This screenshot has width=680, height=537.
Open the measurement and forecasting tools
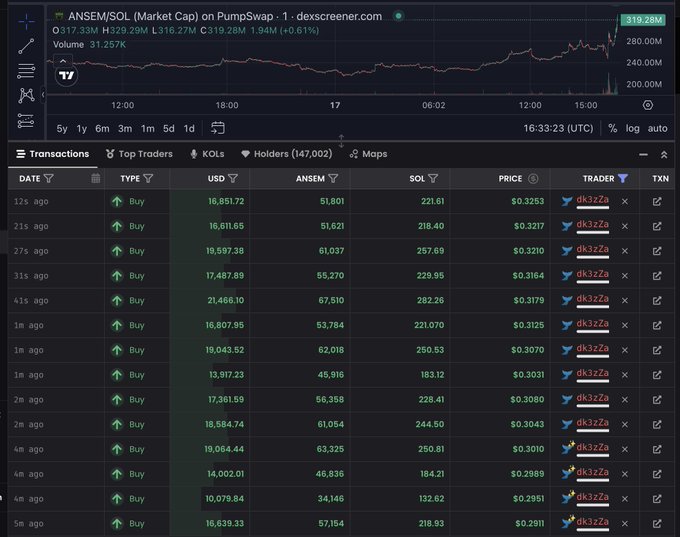(26, 121)
